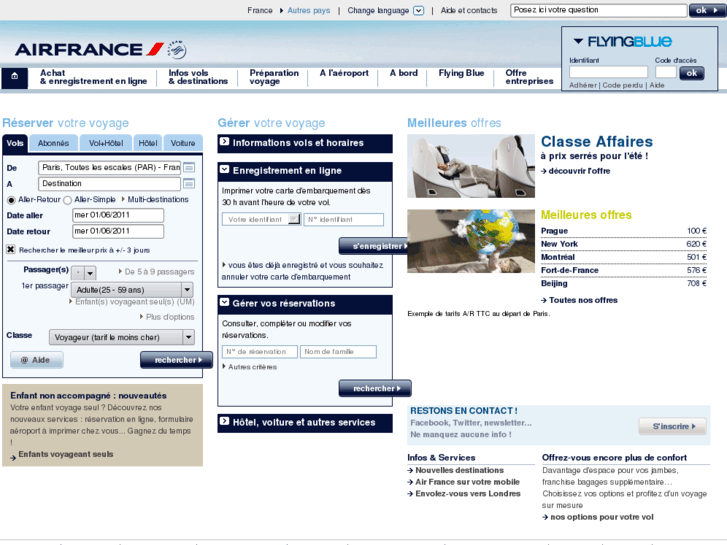The width and height of the screenshot is (727, 545).
Task: Collapse the Gérer vos réservations section
Action: pos(224,302)
